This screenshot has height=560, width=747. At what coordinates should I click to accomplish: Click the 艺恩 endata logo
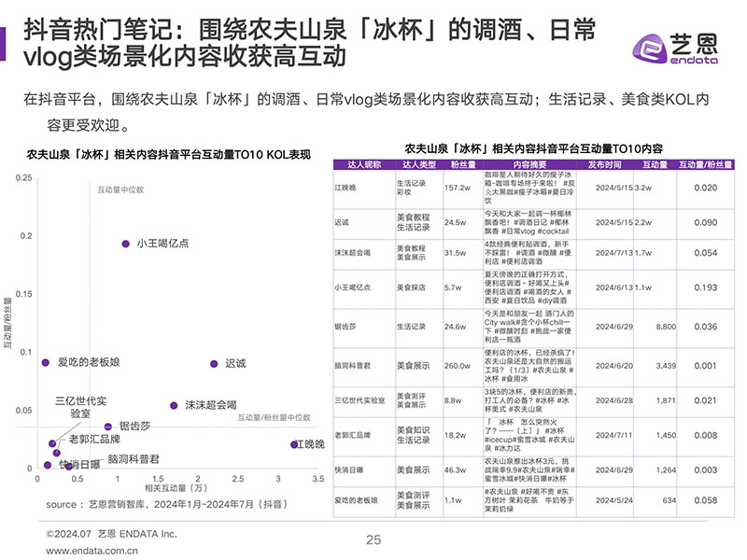click(675, 49)
